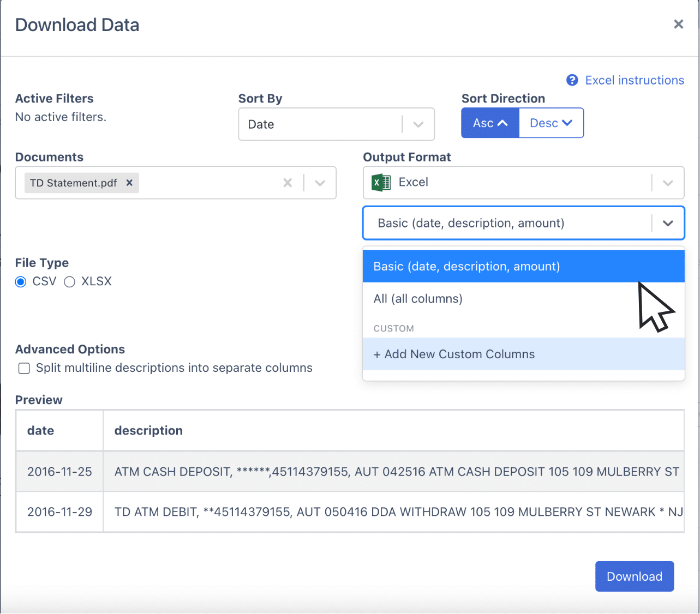Select the CSV file type

[21, 282]
